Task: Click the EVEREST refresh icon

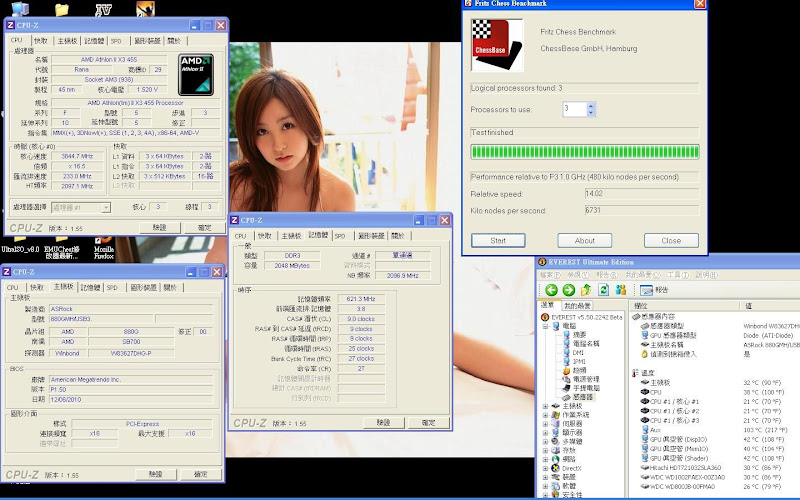Action: tap(604, 290)
